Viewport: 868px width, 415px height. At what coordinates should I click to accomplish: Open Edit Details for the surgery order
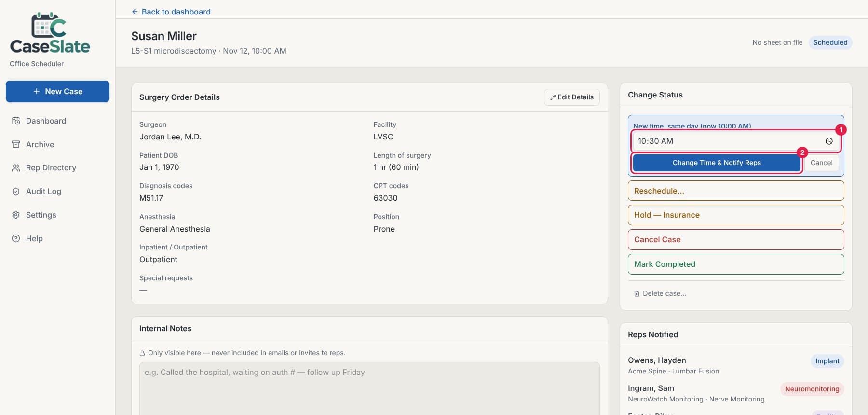572,97
